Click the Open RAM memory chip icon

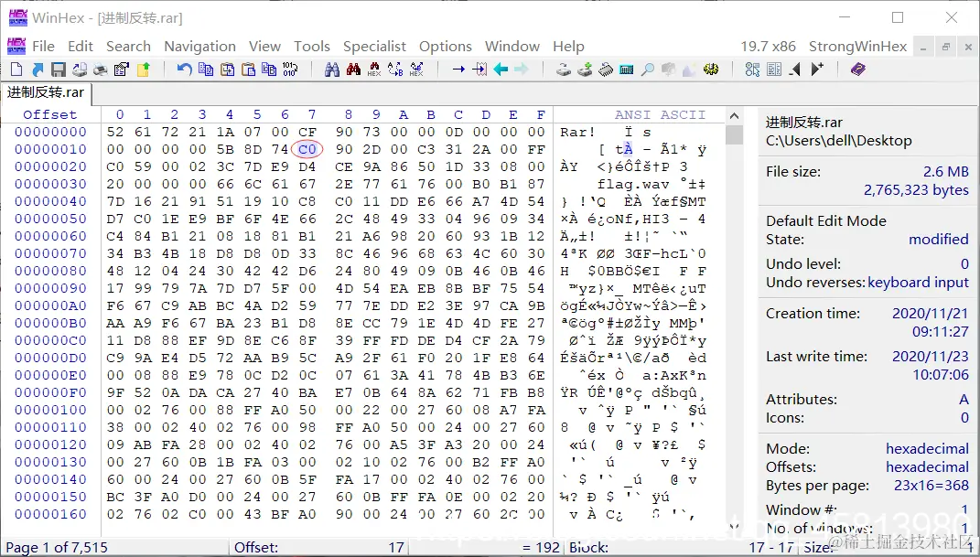coord(606,70)
